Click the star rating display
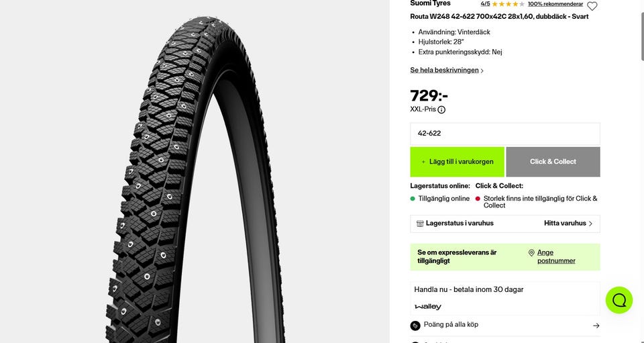 (x=508, y=4)
